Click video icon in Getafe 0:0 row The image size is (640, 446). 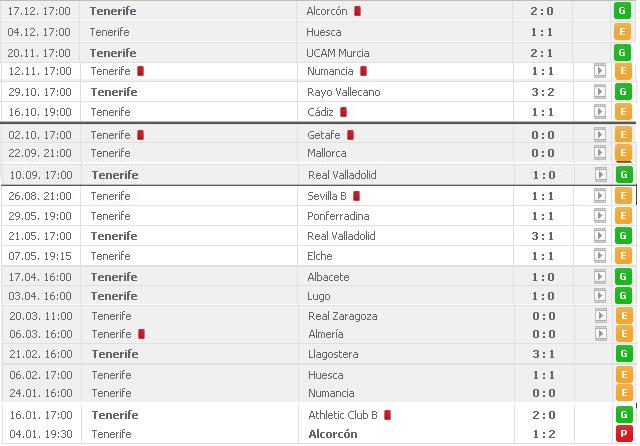point(600,134)
